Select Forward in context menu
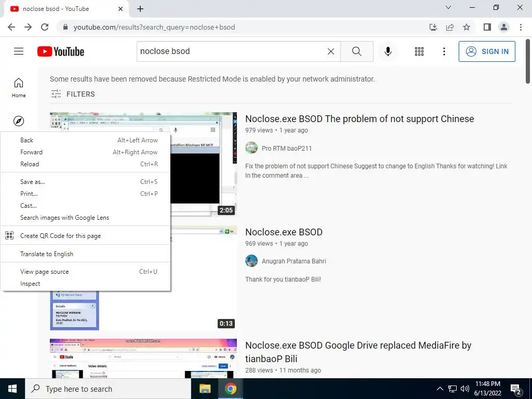532x399 pixels. 86,152
